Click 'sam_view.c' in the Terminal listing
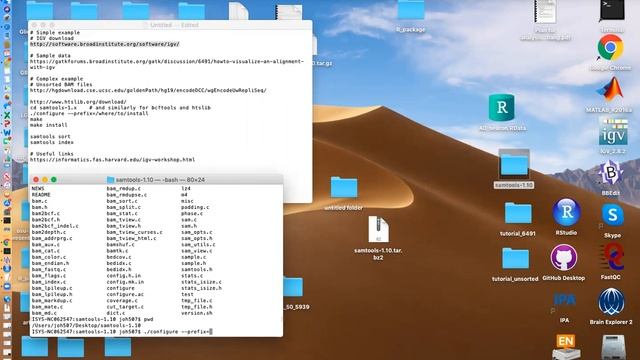640x360 pixels. coord(197,251)
